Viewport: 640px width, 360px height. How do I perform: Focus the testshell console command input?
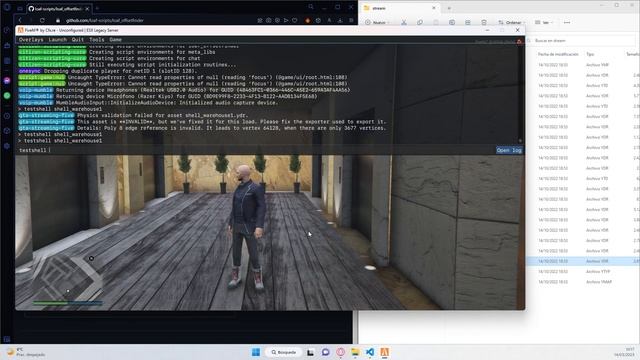click(255, 150)
